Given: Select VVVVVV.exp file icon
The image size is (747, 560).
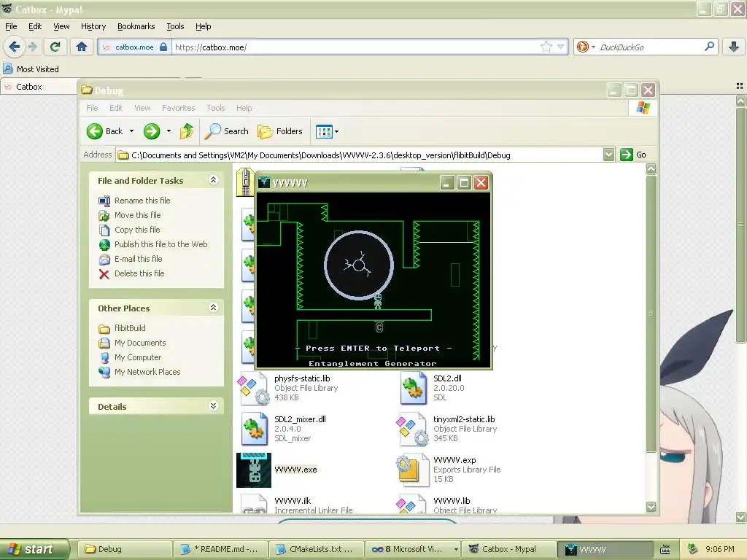Looking at the screenshot, I should coord(413,470).
